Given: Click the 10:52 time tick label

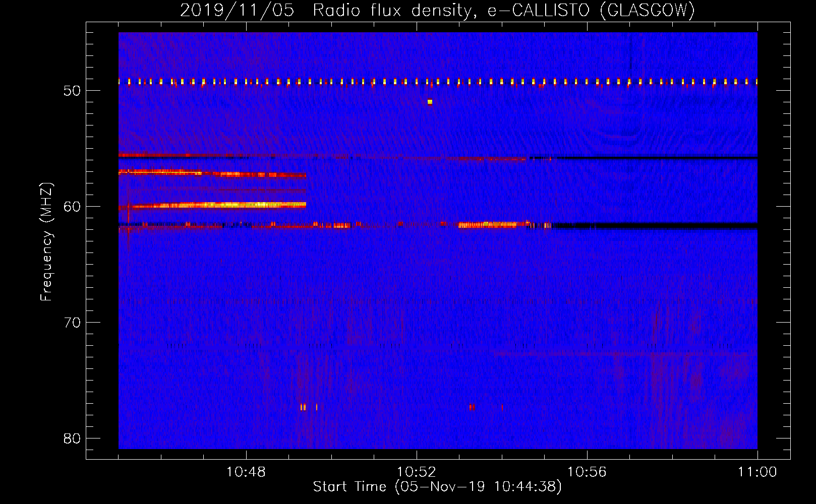Looking at the screenshot, I should pyautogui.click(x=417, y=472).
